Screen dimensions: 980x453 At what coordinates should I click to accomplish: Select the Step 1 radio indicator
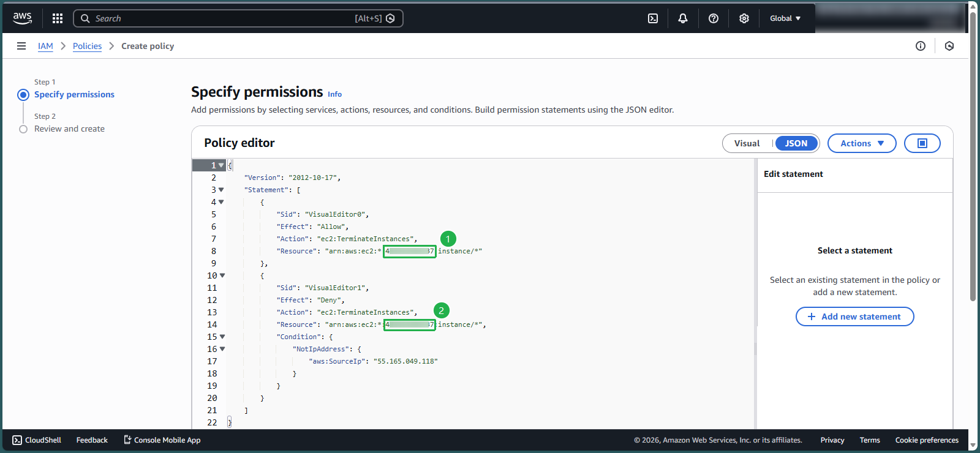click(x=23, y=94)
